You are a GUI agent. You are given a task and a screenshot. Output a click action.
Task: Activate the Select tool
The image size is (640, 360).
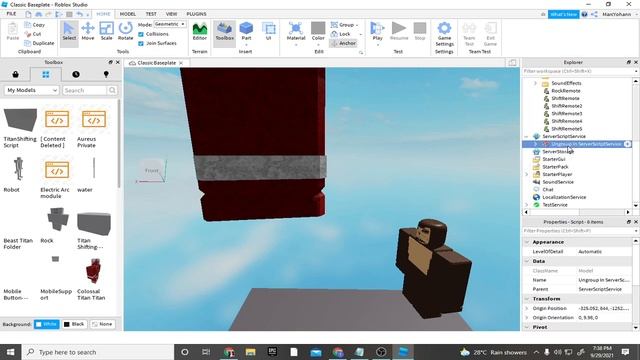[x=69, y=32]
